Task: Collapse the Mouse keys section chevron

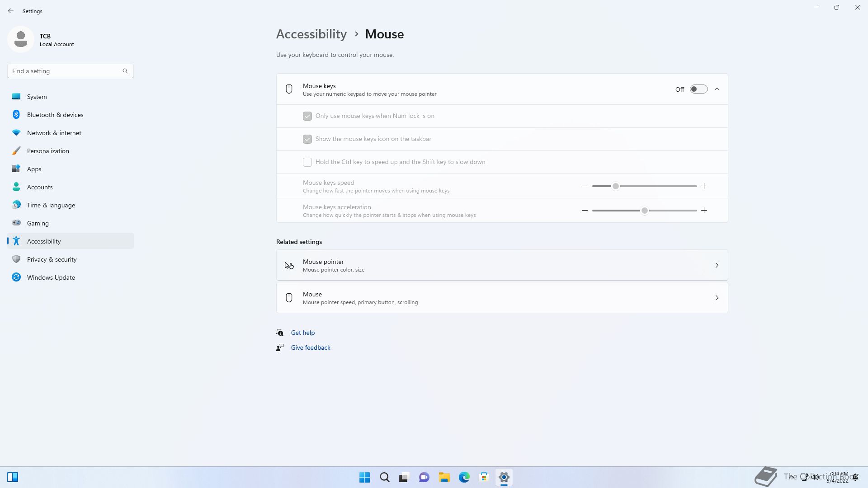Action: 717,89
